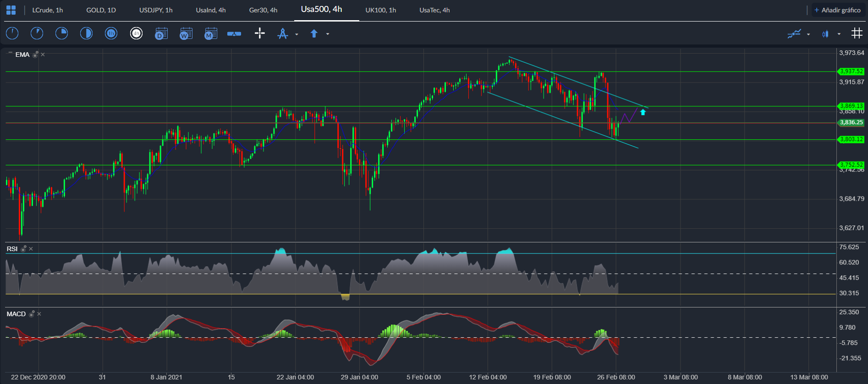Click the 3,973.64 price scale value
This screenshot has width=868, height=384.
click(x=852, y=53)
